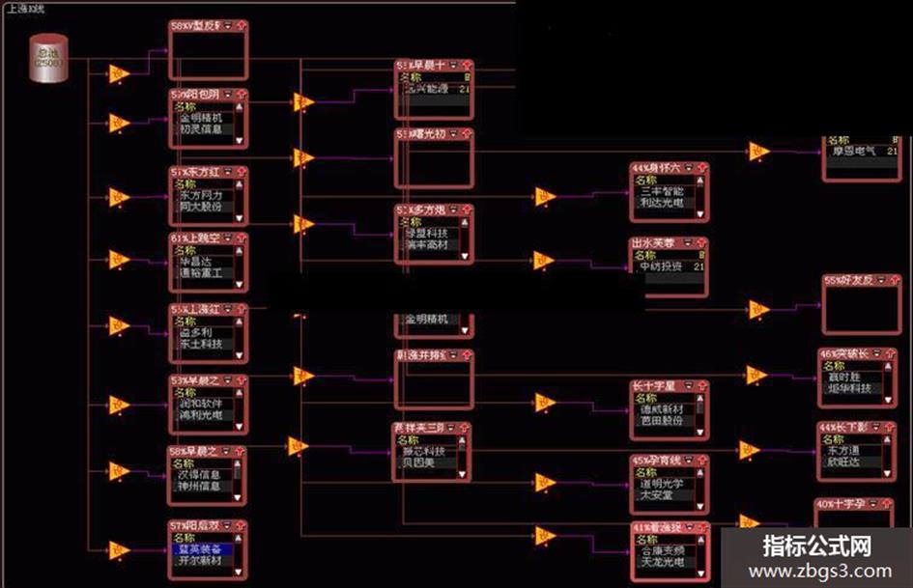Screen dimensions: 913x588
Task: Select stock 初灵信息 in 阳包阴 list
Action: pyautogui.click(x=201, y=129)
